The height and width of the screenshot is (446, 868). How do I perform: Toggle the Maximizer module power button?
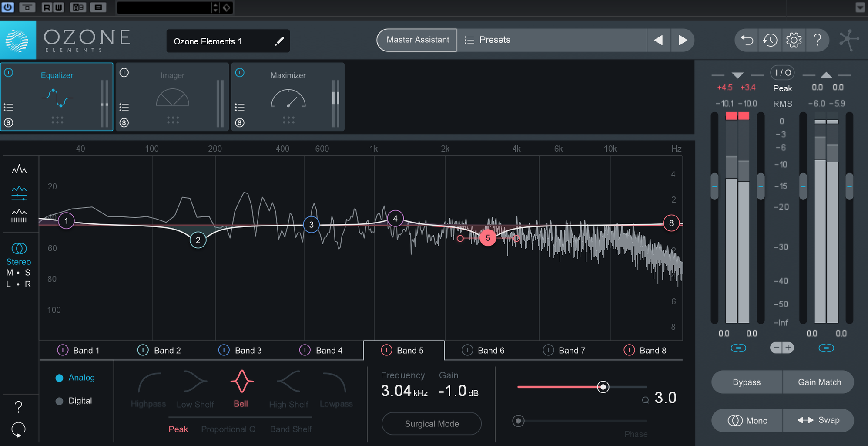240,73
